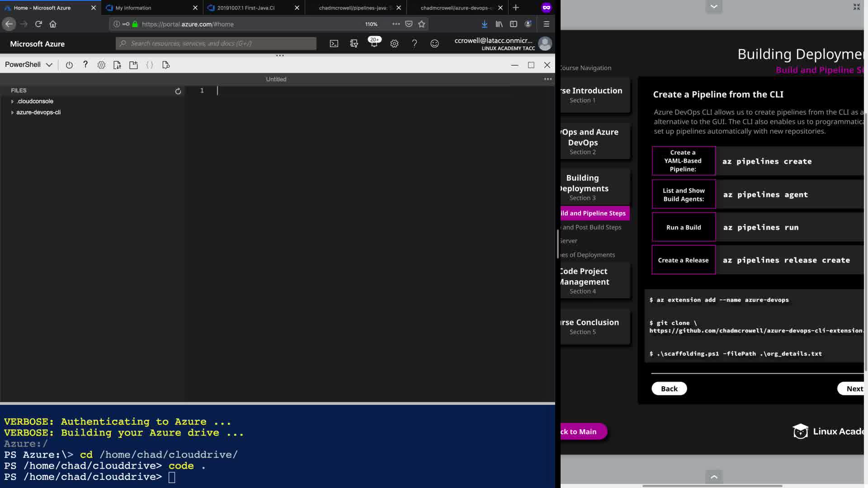Send feedback via smiley icon

pyautogui.click(x=434, y=43)
